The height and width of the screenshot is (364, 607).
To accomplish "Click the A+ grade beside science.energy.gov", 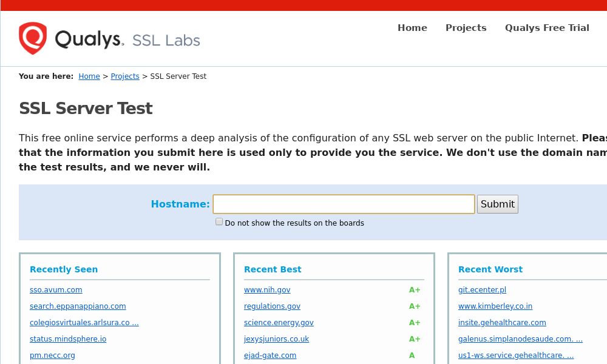I will click(x=415, y=322).
